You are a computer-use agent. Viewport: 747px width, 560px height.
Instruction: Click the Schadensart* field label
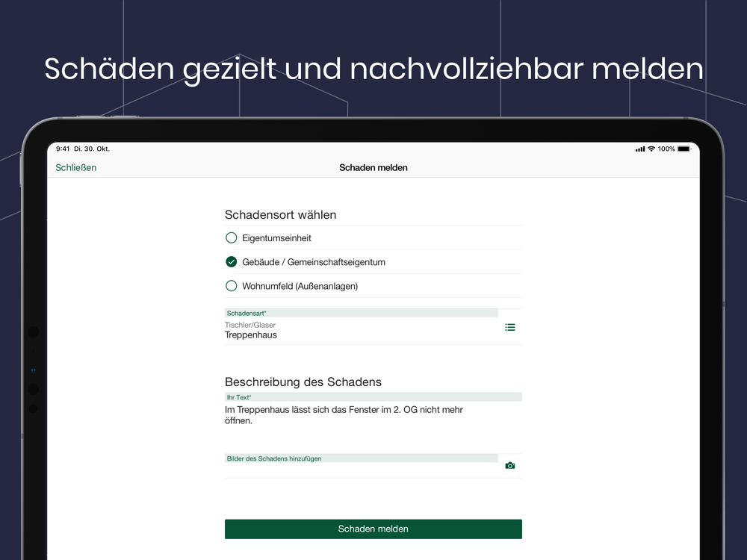247,314
